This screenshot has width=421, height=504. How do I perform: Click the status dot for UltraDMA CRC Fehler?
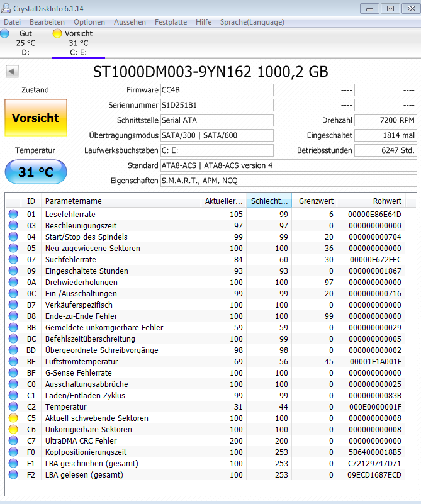pyautogui.click(x=13, y=440)
